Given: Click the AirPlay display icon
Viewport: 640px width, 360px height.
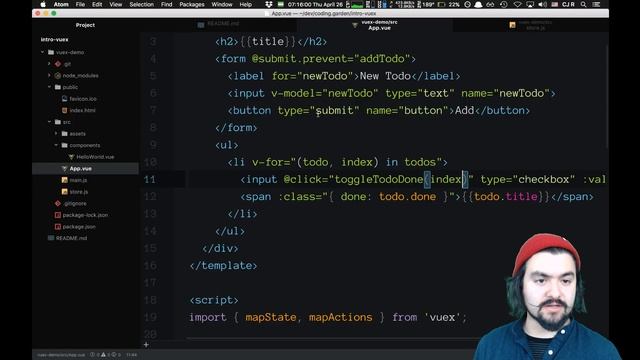Looking at the screenshot, I should point(530,4).
